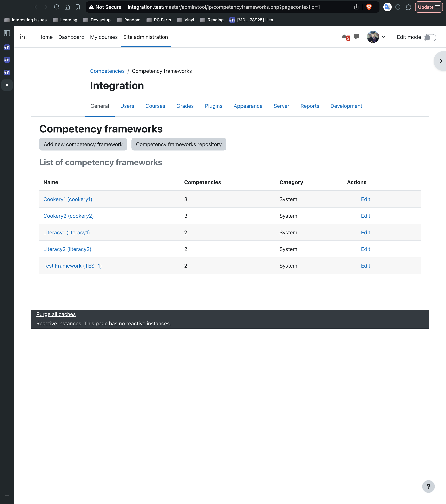Open the extensions puzzle icon
446x504 pixels.
[x=408, y=7]
